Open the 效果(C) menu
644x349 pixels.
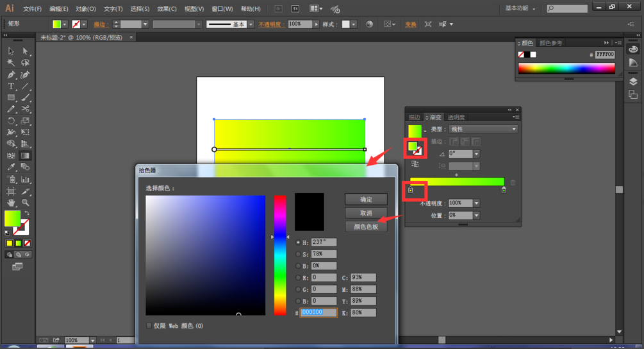coord(167,9)
